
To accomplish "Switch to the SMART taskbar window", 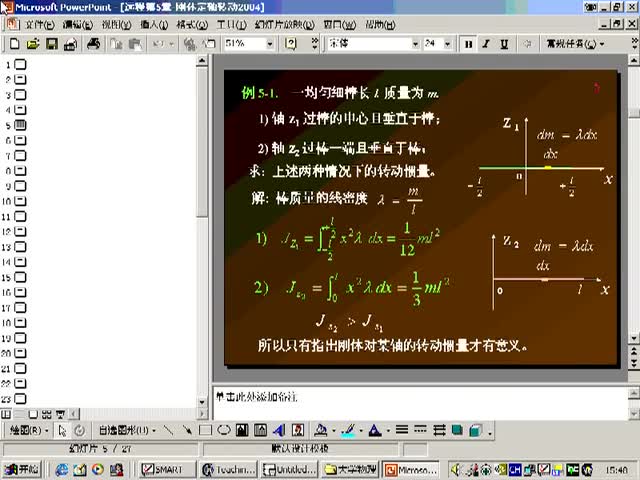I will pos(167,469).
